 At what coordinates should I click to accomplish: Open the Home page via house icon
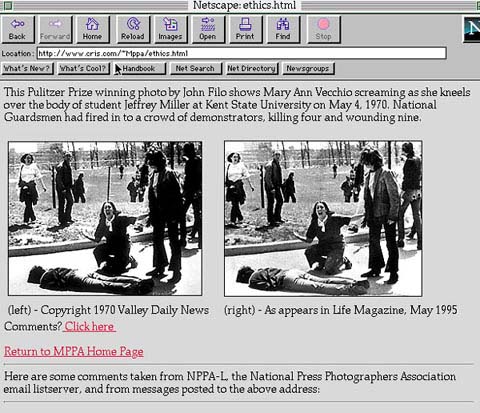tap(93, 29)
